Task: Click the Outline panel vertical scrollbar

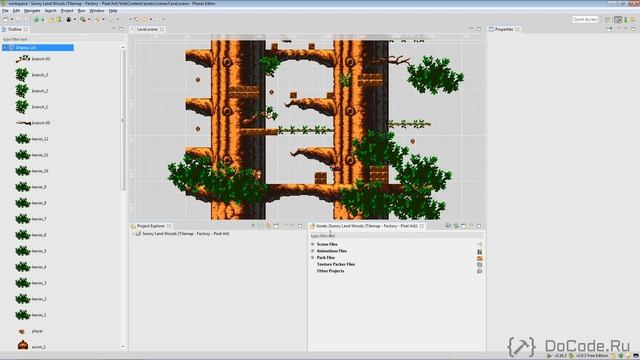Action: pos(123,120)
